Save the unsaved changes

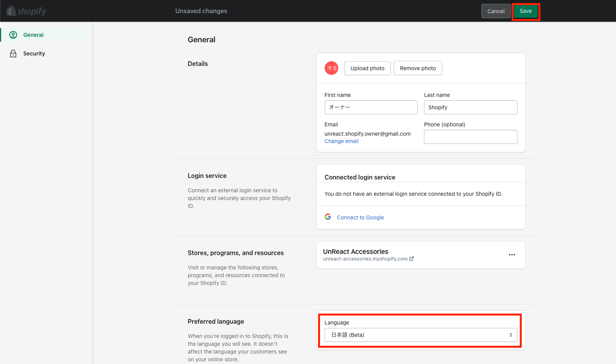click(526, 11)
